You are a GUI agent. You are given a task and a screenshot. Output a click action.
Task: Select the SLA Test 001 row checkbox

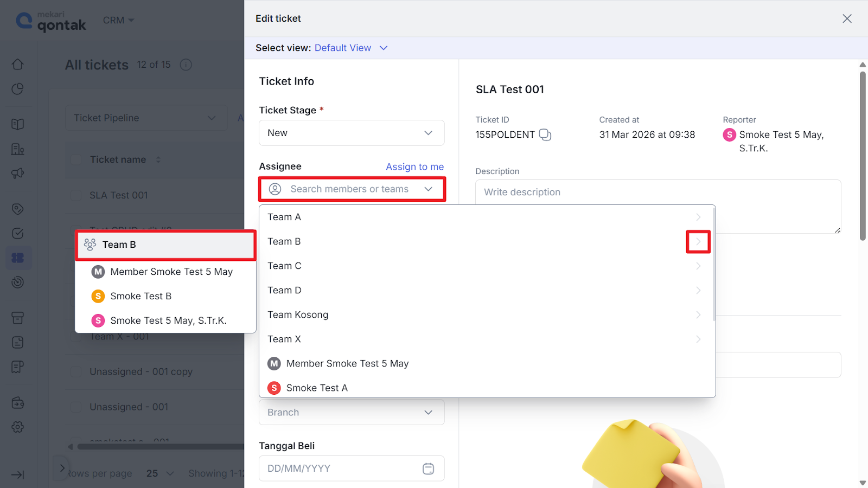pos(76,195)
